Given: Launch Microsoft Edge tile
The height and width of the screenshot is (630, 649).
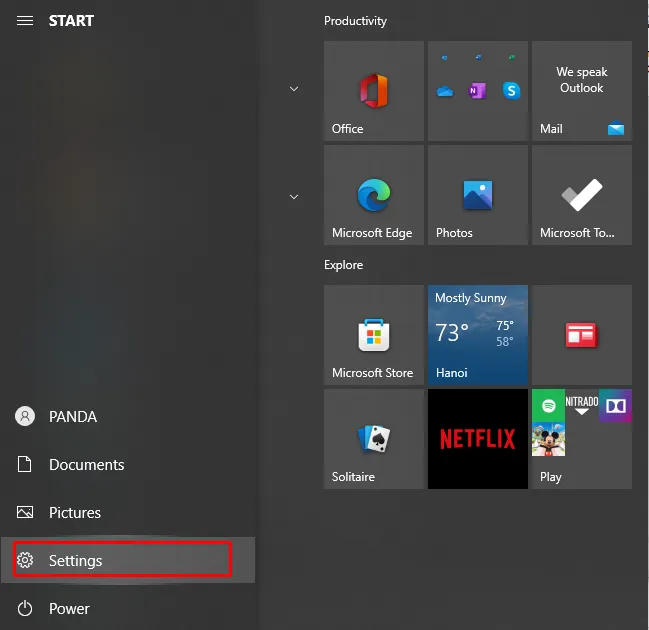Looking at the screenshot, I should (x=374, y=195).
